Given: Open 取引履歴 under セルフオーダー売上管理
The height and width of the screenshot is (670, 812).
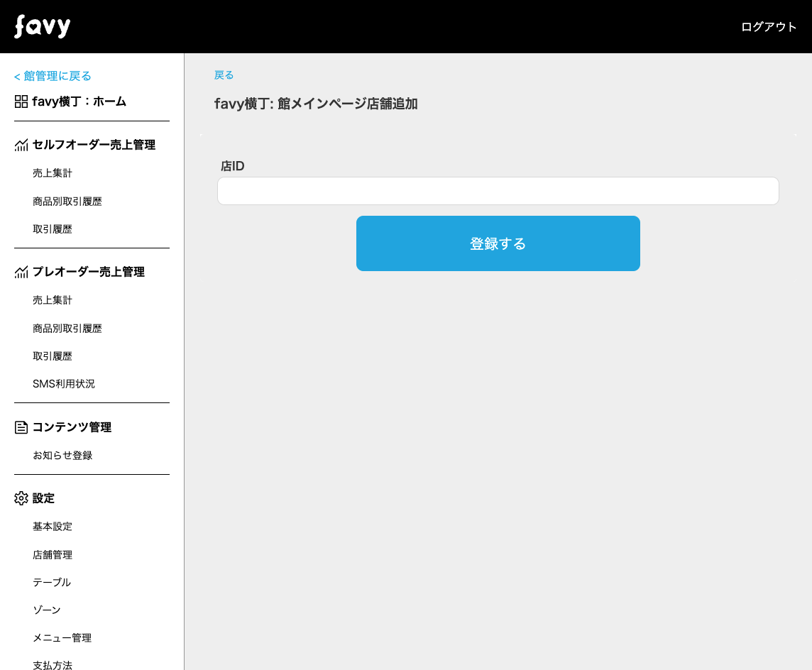Looking at the screenshot, I should point(53,229).
